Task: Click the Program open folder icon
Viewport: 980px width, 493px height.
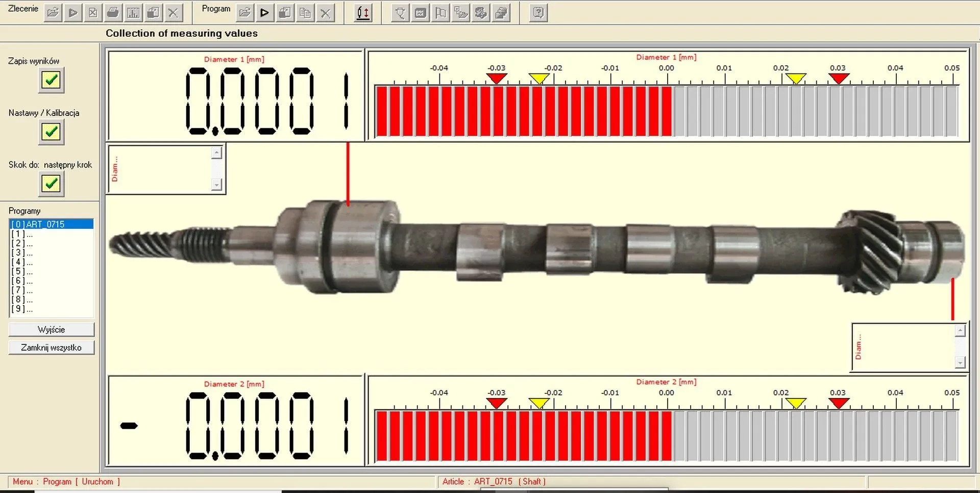Action: point(245,13)
